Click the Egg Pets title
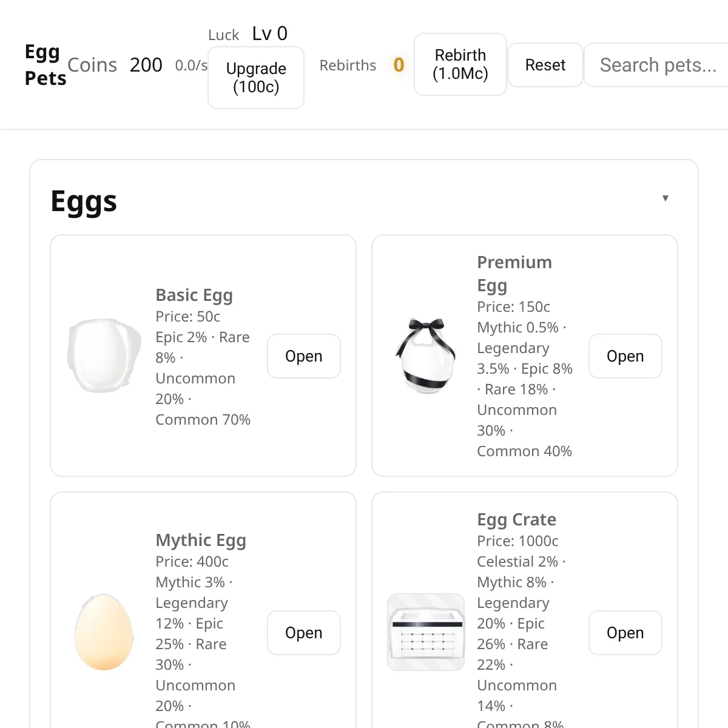 (x=45, y=65)
